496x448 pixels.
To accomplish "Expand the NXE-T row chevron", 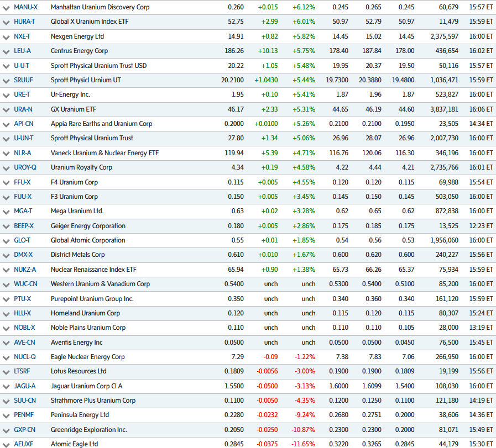I will click(x=6, y=37).
